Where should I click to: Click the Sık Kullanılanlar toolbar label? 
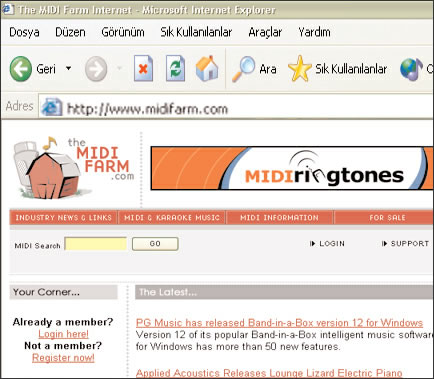pyautogui.click(x=351, y=69)
